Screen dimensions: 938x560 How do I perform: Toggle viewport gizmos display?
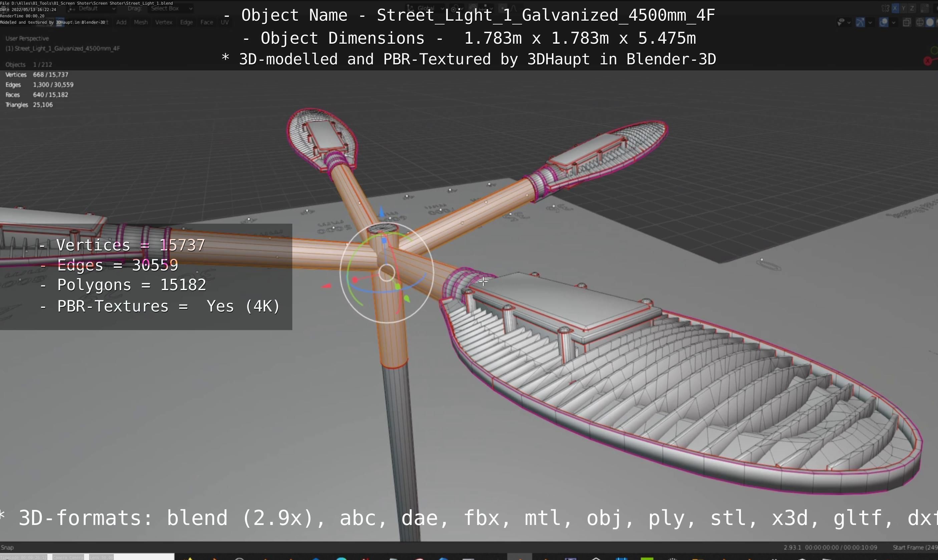point(860,22)
